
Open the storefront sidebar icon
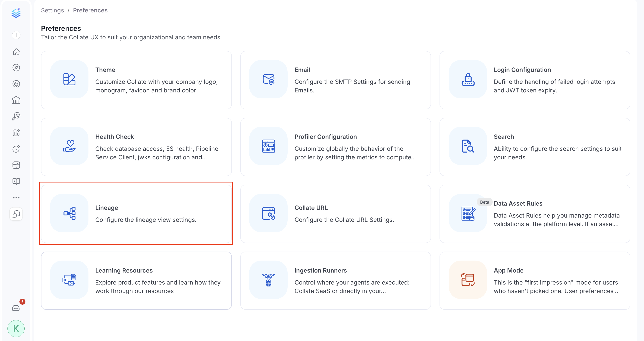pyautogui.click(x=16, y=165)
